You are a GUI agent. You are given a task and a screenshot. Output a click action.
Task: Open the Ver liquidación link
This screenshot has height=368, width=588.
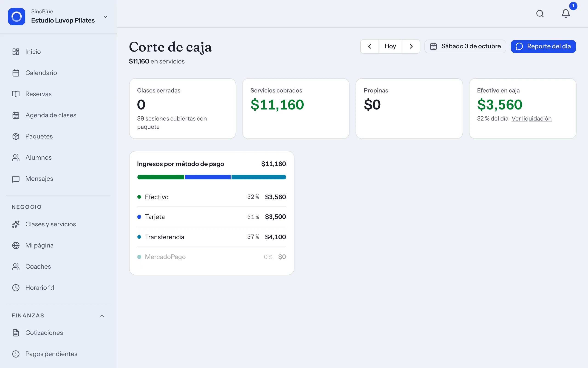pos(531,118)
